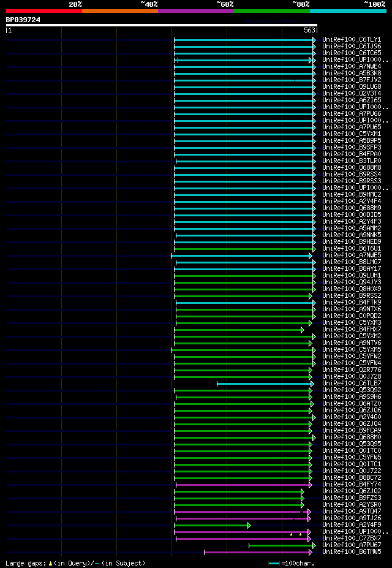Open hit UniRef100_Q6ATZ0
Image resolution: width=392 pixels, height=568 pixels.
(x=352, y=404)
